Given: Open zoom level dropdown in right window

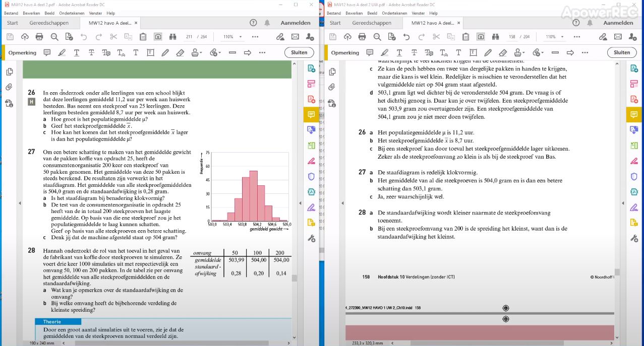Looking at the screenshot, I should click(563, 37).
